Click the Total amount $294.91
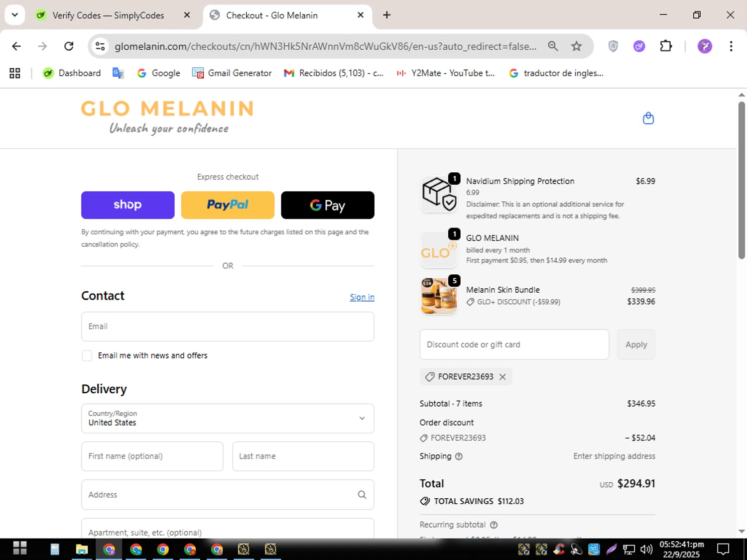This screenshot has width=747, height=560. tap(636, 483)
